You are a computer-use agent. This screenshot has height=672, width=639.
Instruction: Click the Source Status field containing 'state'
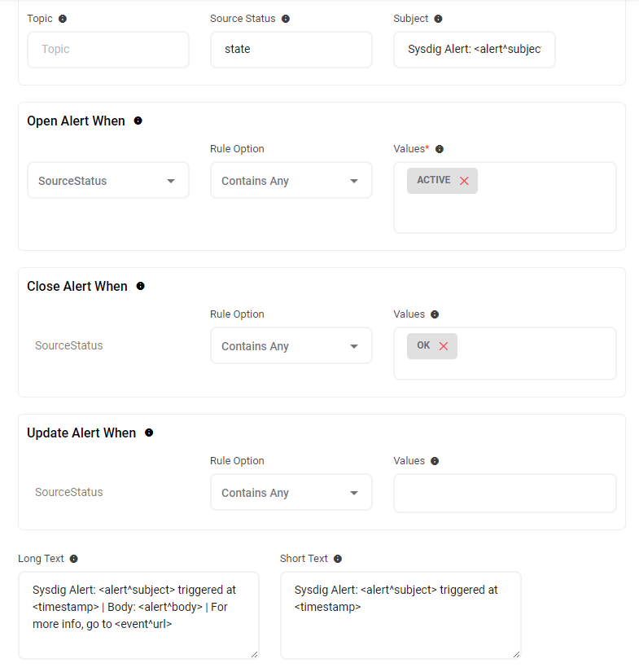(x=291, y=50)
